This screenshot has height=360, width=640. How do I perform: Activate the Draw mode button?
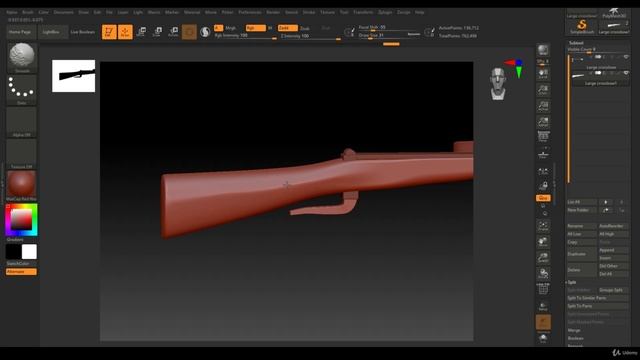[125, 32]
